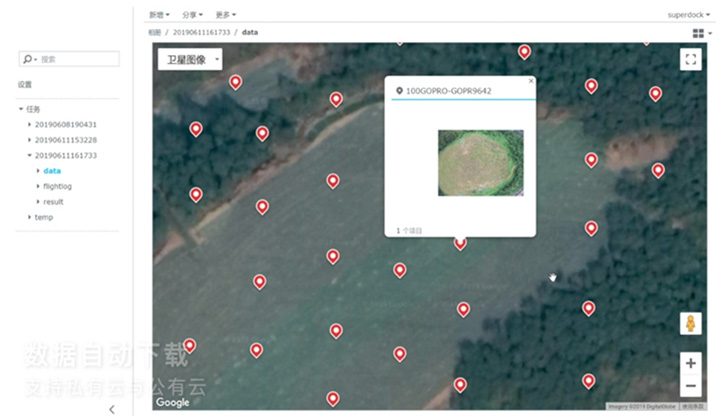
Task: Expand the flightlog subfolder arrow
Action: (38, 186)
